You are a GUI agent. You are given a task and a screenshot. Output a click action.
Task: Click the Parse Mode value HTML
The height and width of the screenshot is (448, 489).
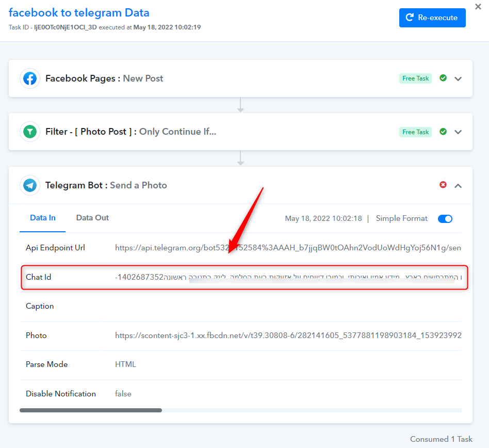125,364
